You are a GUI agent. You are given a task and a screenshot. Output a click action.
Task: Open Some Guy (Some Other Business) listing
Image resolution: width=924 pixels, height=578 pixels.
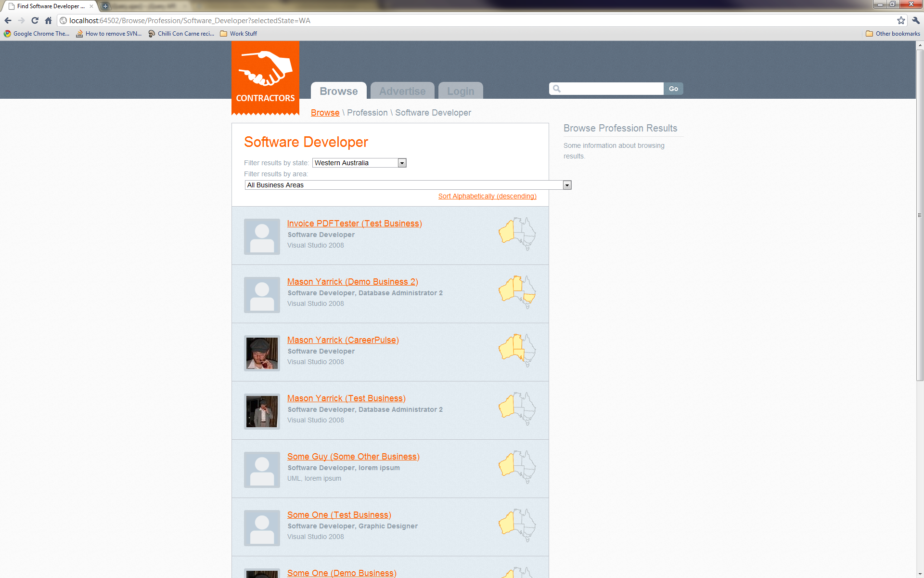tap(353, 457)
